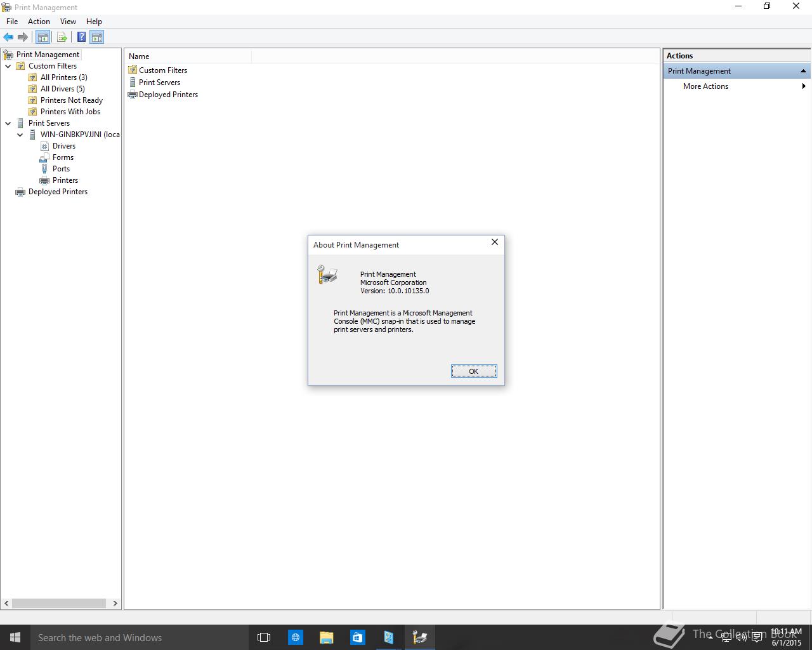Open the Action menu
The height and width of the screenshot is (650, 812).
39,21
